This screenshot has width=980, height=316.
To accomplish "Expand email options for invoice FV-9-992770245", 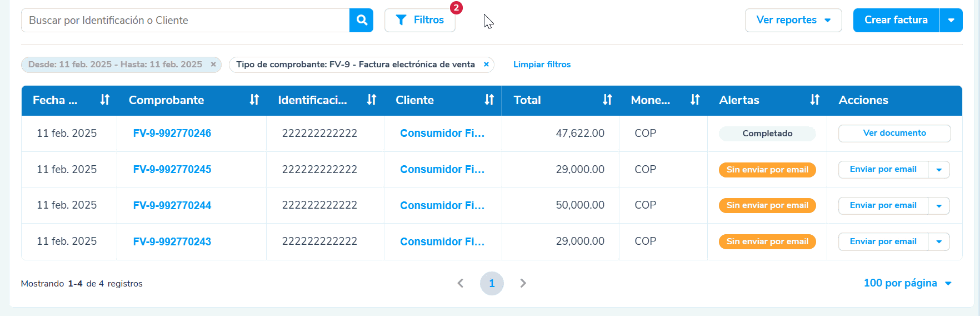I will point(939,170).
